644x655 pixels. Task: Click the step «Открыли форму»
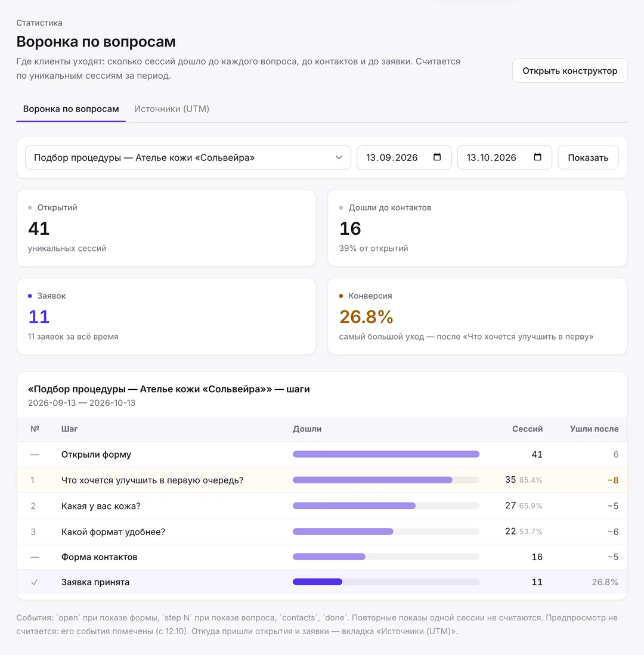(x=96, y=455)
